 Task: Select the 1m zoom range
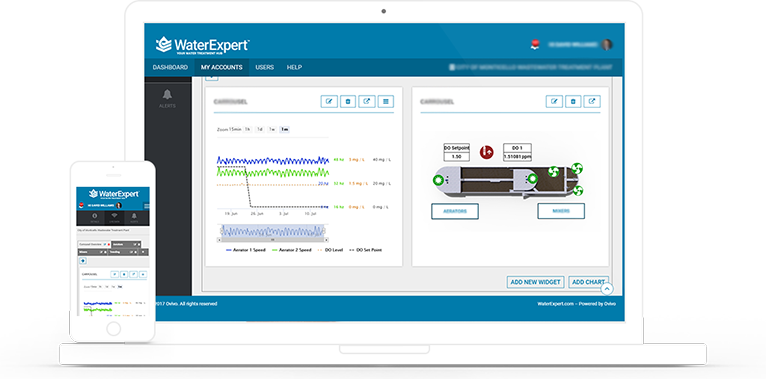[x=284, y=129]
